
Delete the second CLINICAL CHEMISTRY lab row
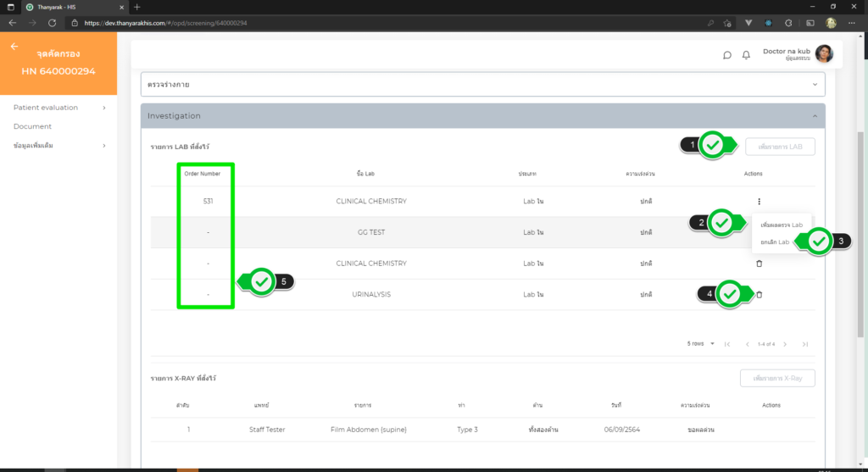[x=759, y=264]
